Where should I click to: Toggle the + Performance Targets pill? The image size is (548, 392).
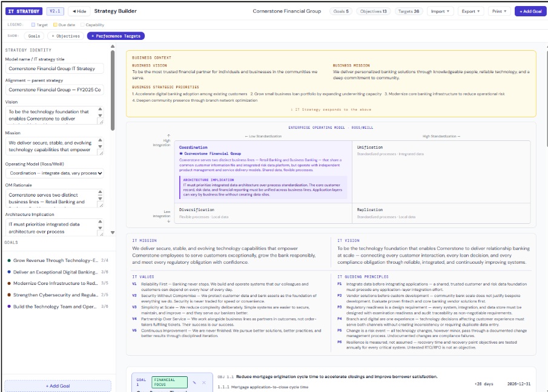click(x=116, y=36)
